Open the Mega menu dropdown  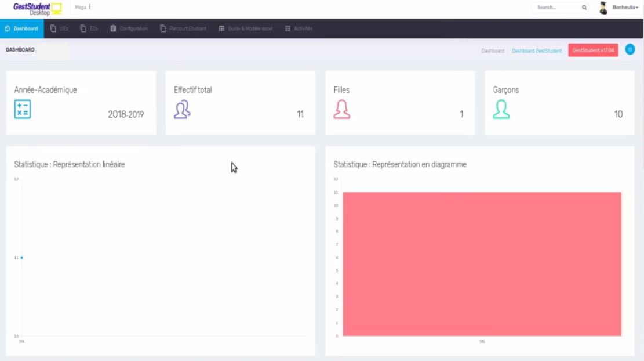[x=83, y=8]
